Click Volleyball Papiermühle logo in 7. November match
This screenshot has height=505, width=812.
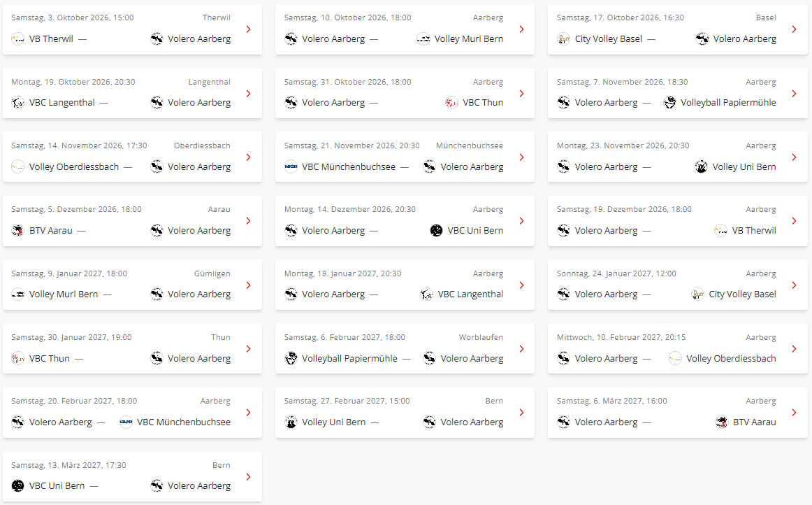[669, 103]
